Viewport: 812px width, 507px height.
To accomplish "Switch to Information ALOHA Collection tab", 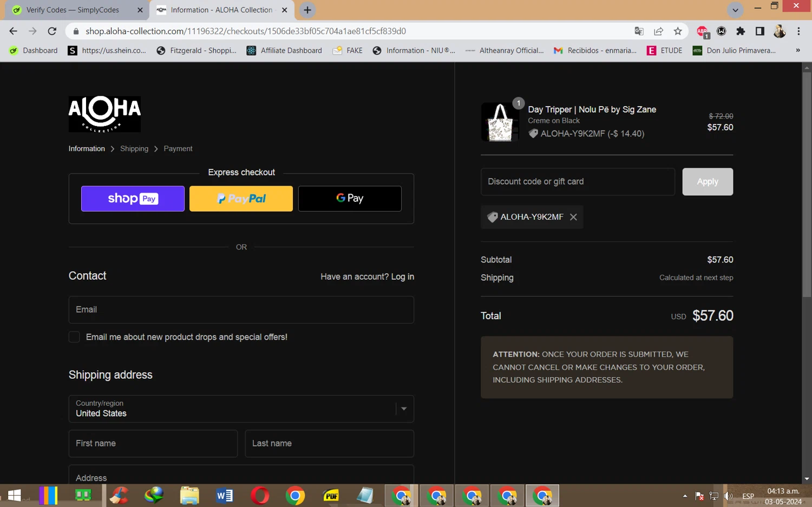I will point(221,10).
